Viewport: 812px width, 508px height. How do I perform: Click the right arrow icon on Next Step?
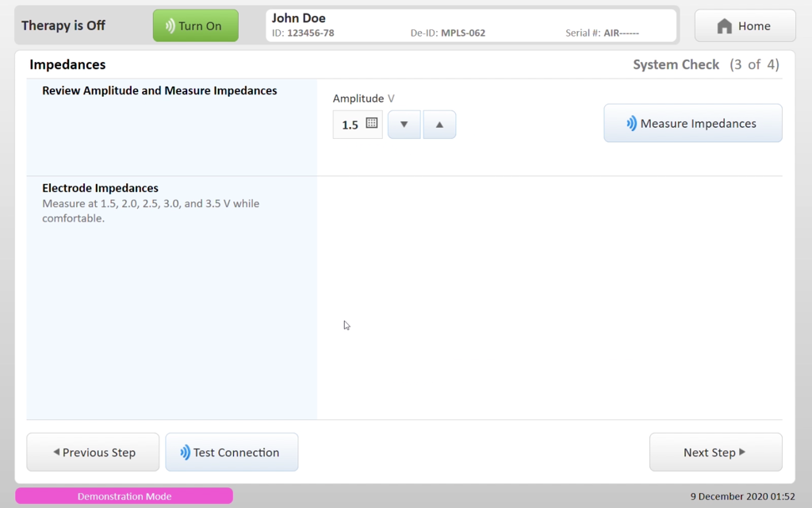pos(742,452)
